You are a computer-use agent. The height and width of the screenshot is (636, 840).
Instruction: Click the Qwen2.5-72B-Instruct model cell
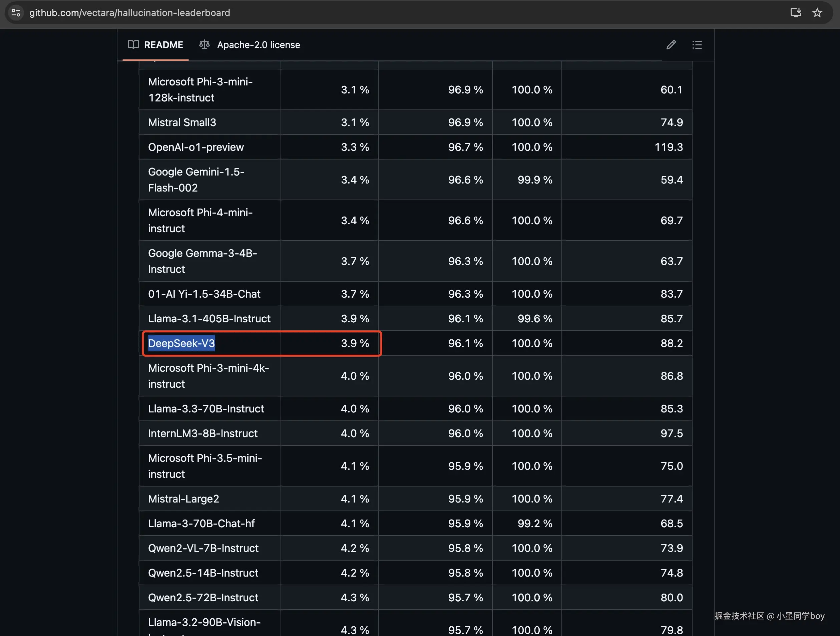(x=203, y=597)
